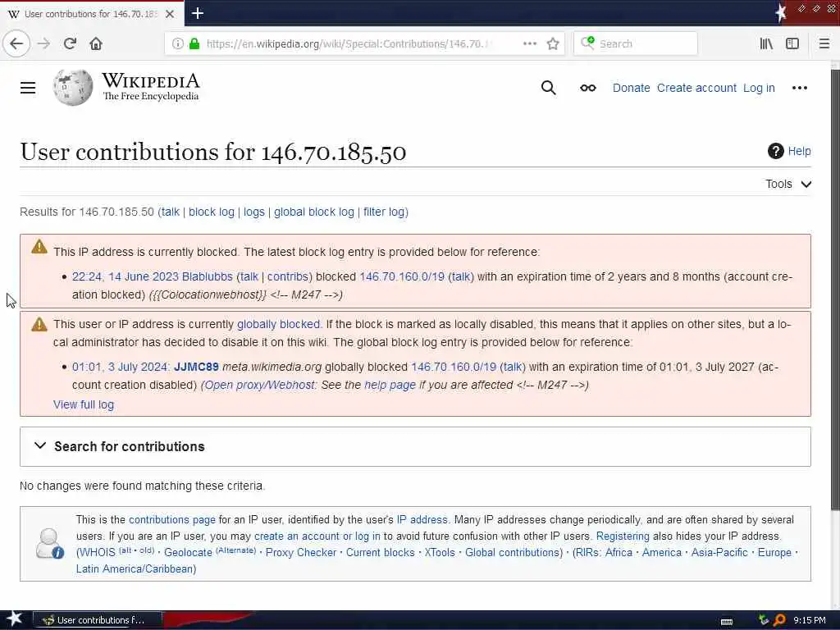Viewport: 840px width, 630px height.
Task: Open the block log link
Action: click(x=211, y=212)
